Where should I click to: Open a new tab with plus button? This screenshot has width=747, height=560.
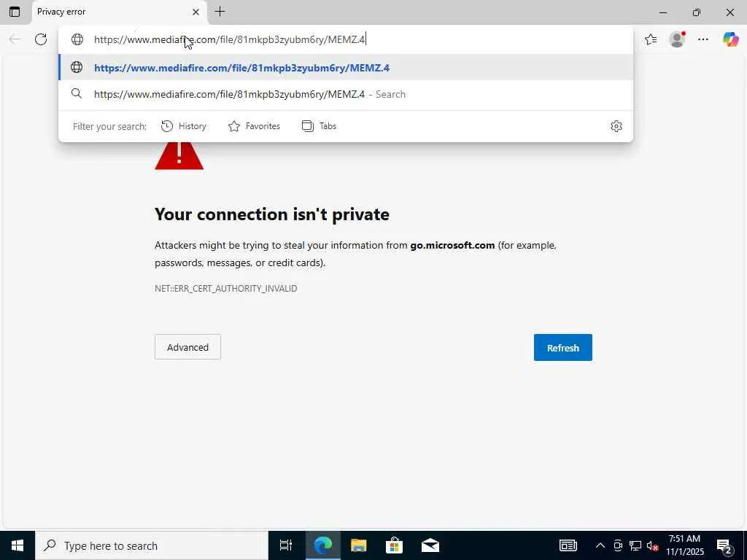coord(220,12)
